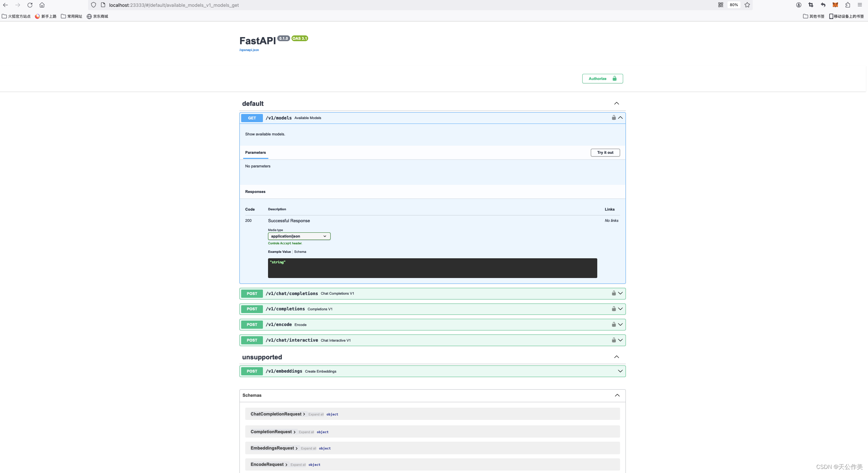
Task: Click the browser address bar URL
Action: point(174,5)
